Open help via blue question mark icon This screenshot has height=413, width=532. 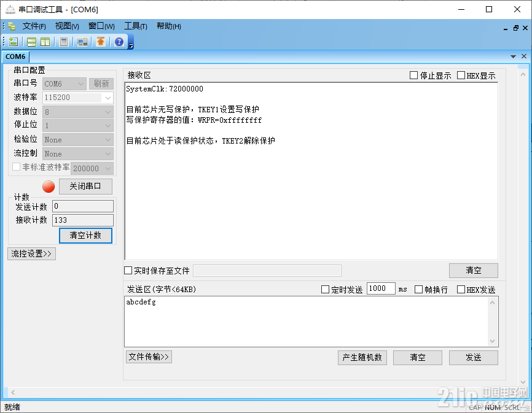tap(119, 42)
